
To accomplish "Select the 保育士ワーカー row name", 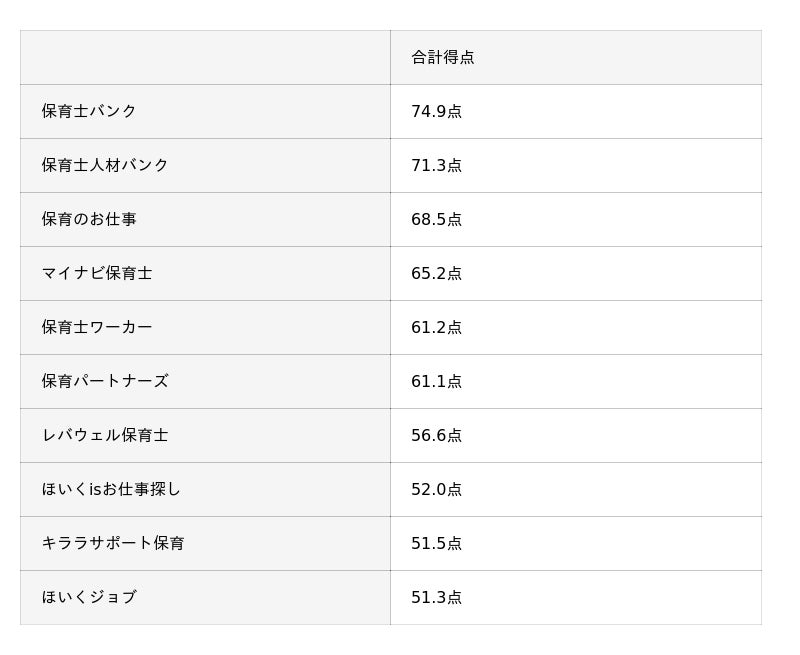I will click(x=97, y=327).
